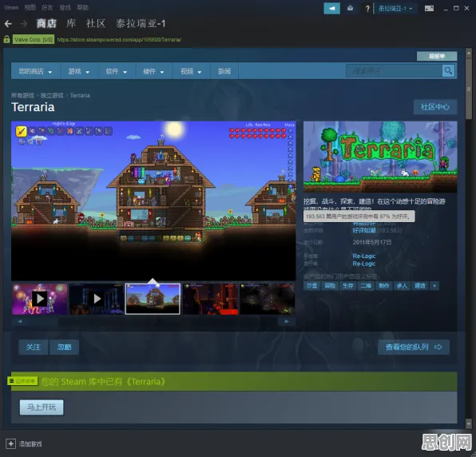This screenshot has height=457, width=476.
Task: Expand the 视频 dropdown
Action: click(191, 71)
